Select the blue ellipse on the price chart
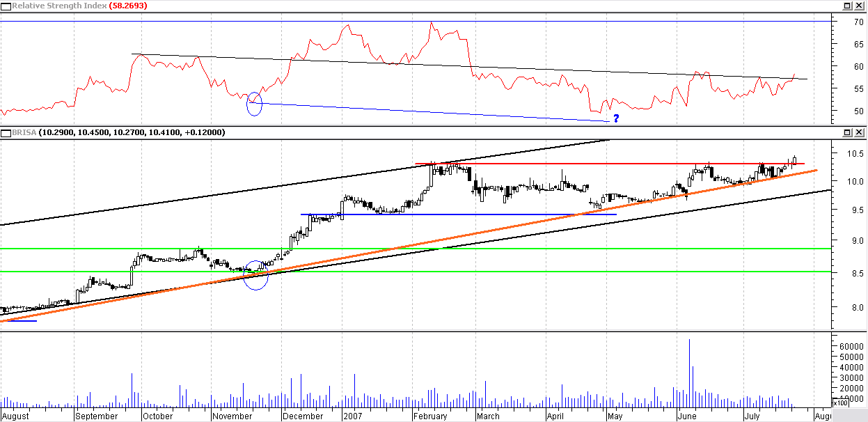 point(256,275)
